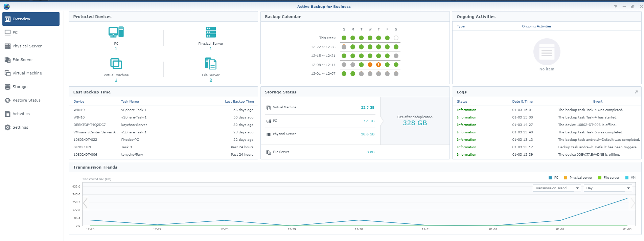This screenshot has height=241, width=644.
Task: Select 10802-DT-006 device row
Action: pyautogui.click(x=163, y=155)
